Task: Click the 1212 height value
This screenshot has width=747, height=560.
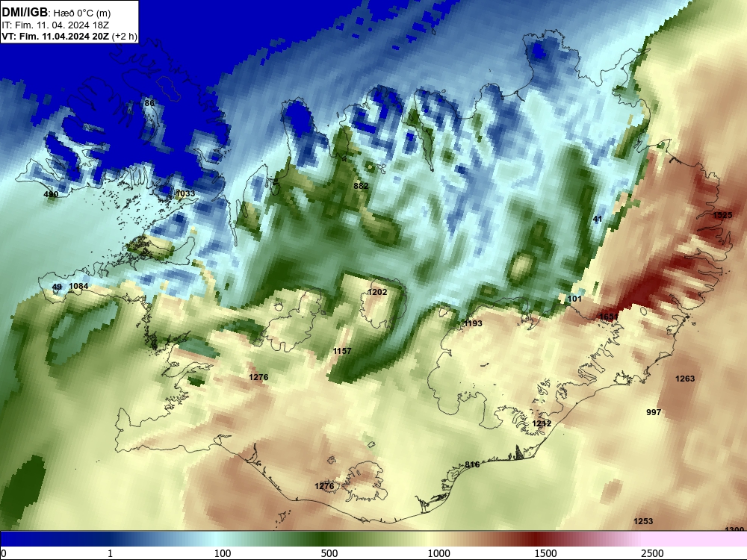Action: (x=542, y=423)
